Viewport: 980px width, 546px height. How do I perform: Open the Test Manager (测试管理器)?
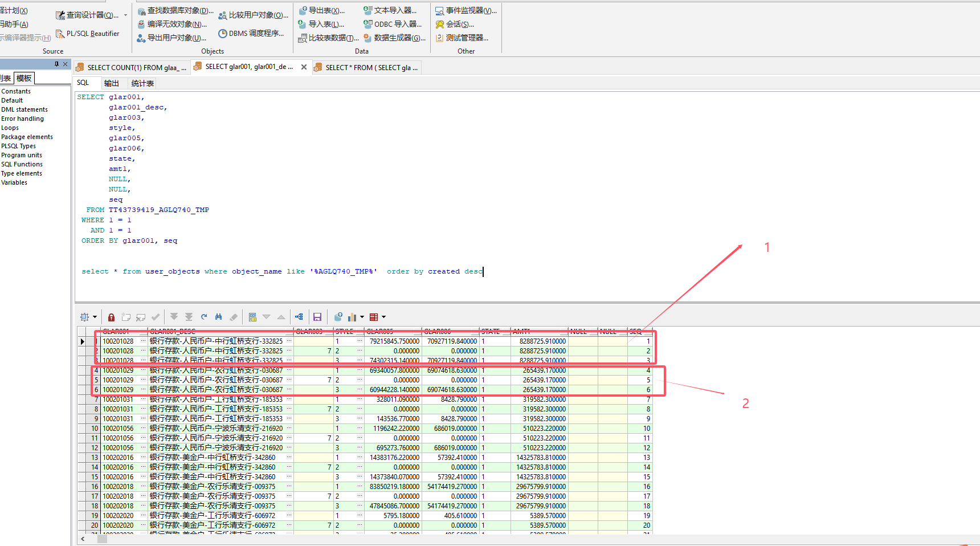462,38
